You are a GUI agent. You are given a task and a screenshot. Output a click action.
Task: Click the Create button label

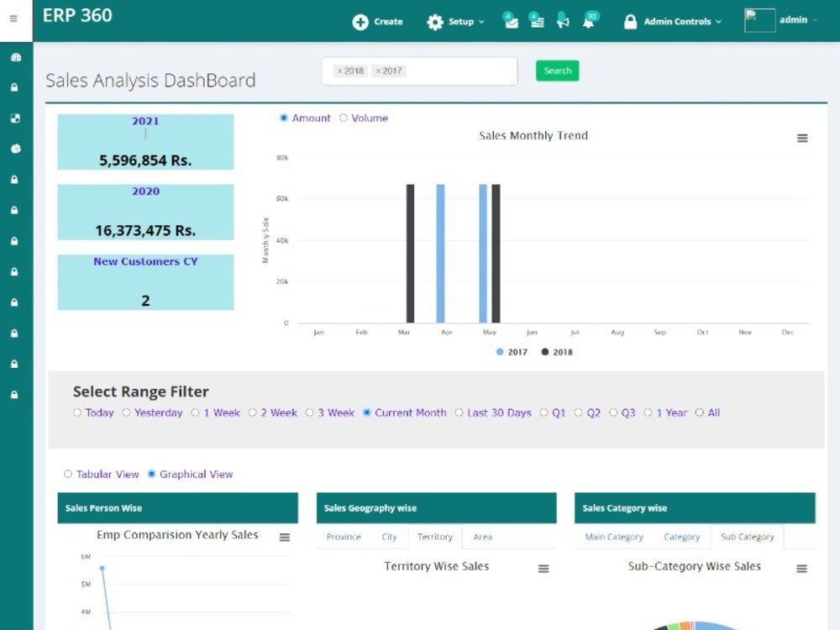point(388,22)
